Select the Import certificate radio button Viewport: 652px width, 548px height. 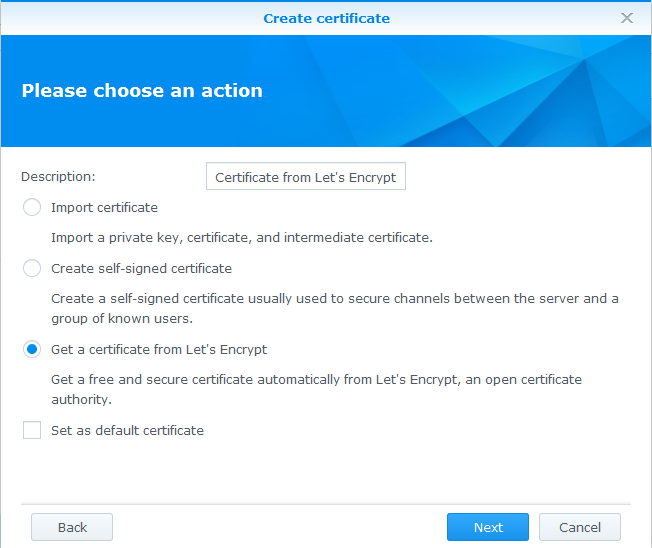(32, 208)
